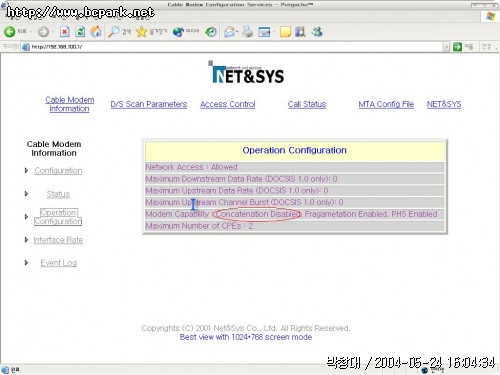
Task: Open the Access Control link
Action: click(228, 104)
